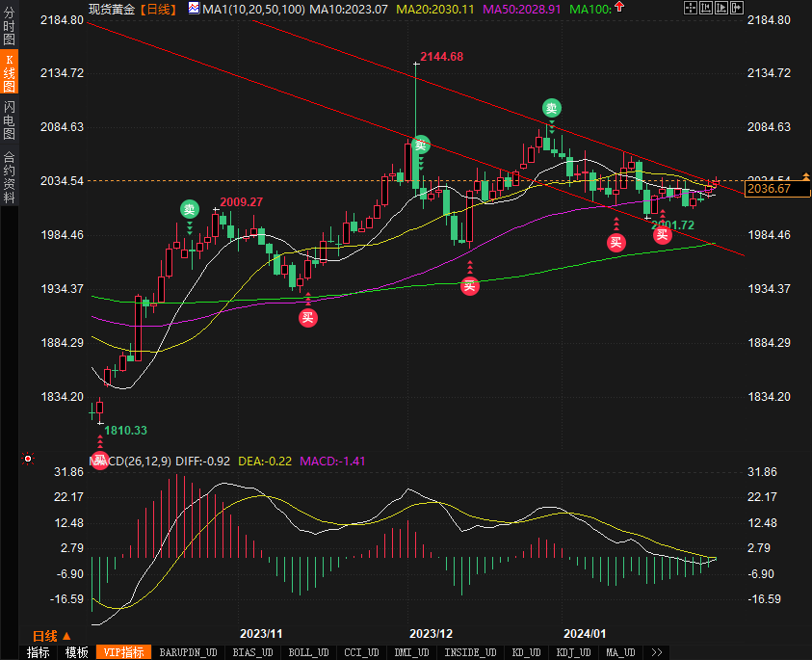Click the jump-to-start chart axis icon
Image resolution: width=812 pixels, height=660 pixels.
[x=705, y=8]
